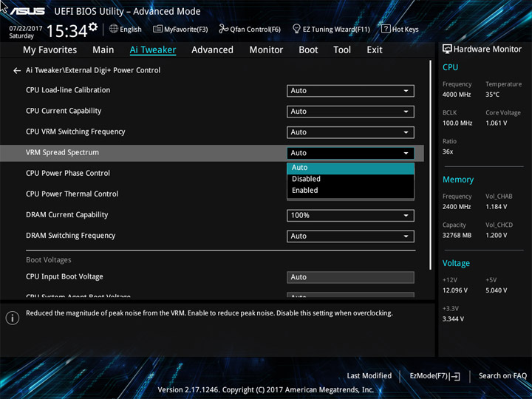Screen dimensions: 532x399
Task: Go to the Boot tab
Action: click(308, 50)
